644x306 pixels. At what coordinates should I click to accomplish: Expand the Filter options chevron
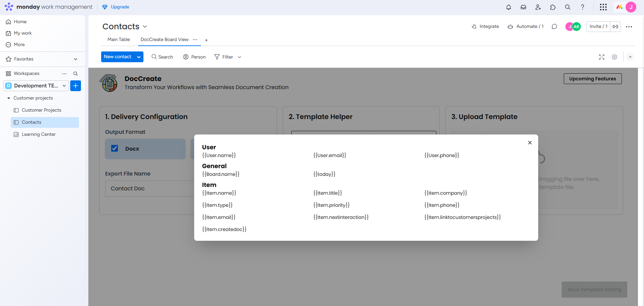(x=240, y=57)
